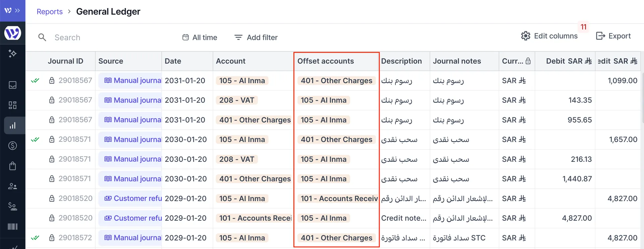The height and width of the screenshot is (249, 644).
Task: Open the payroll dollar-person sidebar icon
Action: click(x=12, y=206)
